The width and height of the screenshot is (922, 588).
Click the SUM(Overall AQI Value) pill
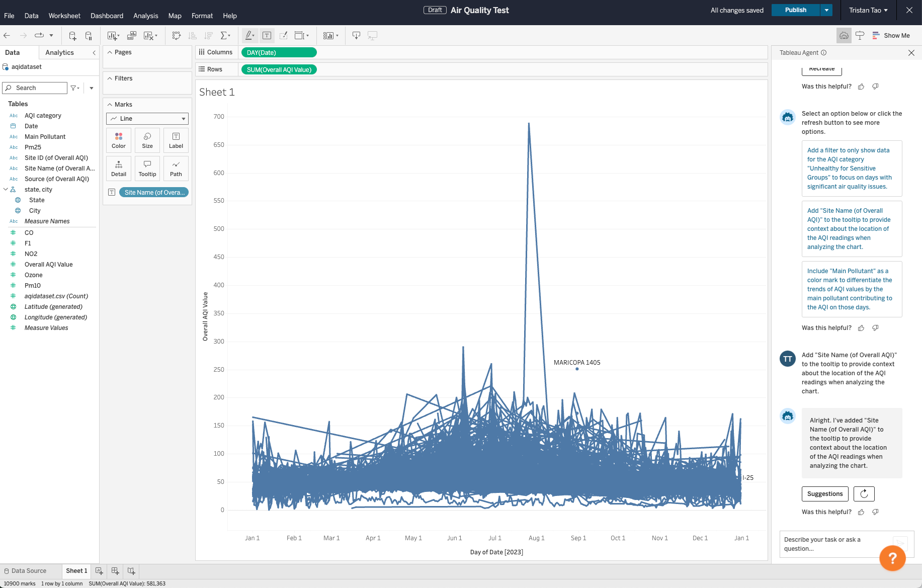pos(279,69)
